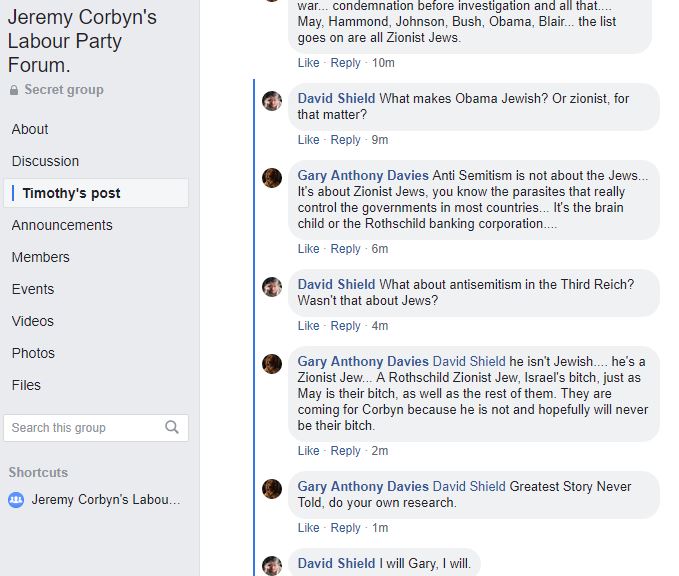
Task: Click the Secret group lock icon
Action: point(14,90)
